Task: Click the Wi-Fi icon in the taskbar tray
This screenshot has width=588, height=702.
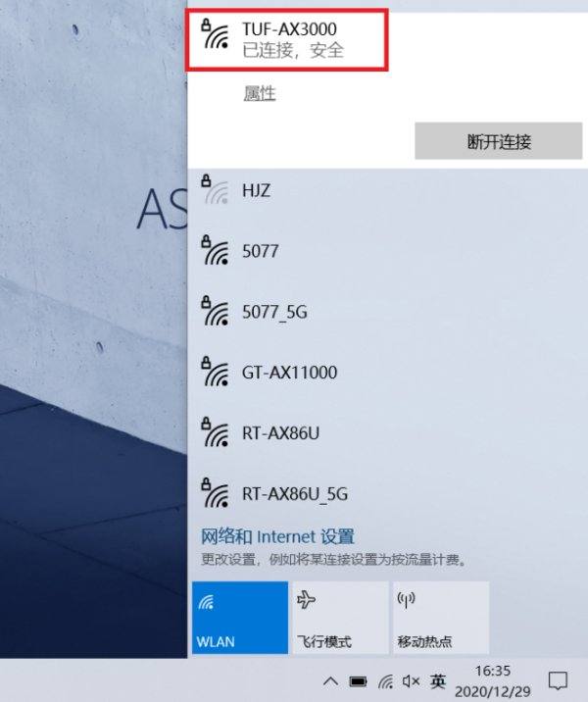Action: pos(385,681)
